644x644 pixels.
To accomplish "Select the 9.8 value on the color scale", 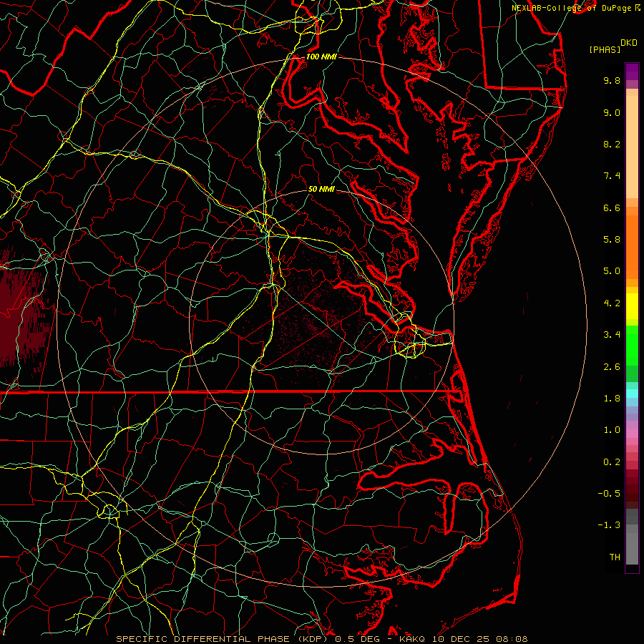I will 612,80.
